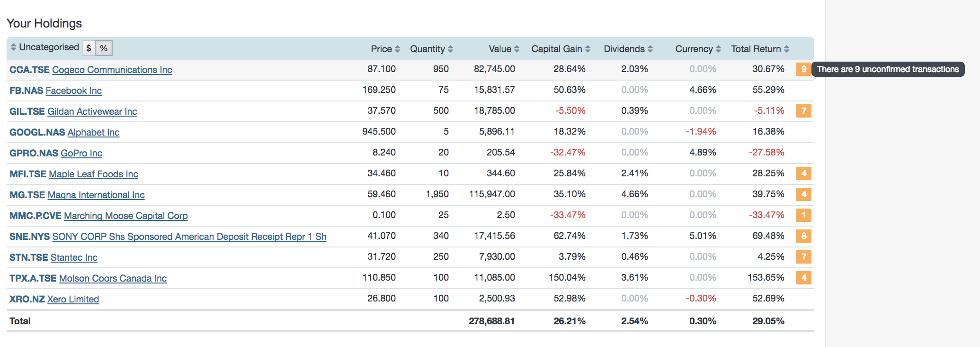Click the 9 unconfirmed badge for Cogeco
The image size is (980, 347).
(x=803, y=69)
